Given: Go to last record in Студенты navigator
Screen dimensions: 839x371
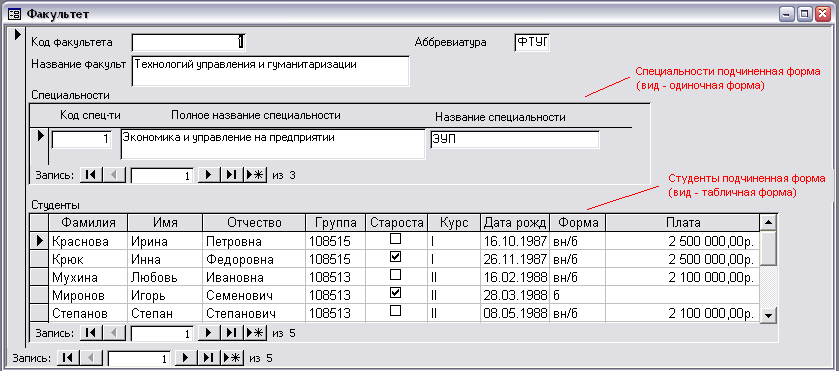Looking at the screenshot, I should tap(232, 332).
